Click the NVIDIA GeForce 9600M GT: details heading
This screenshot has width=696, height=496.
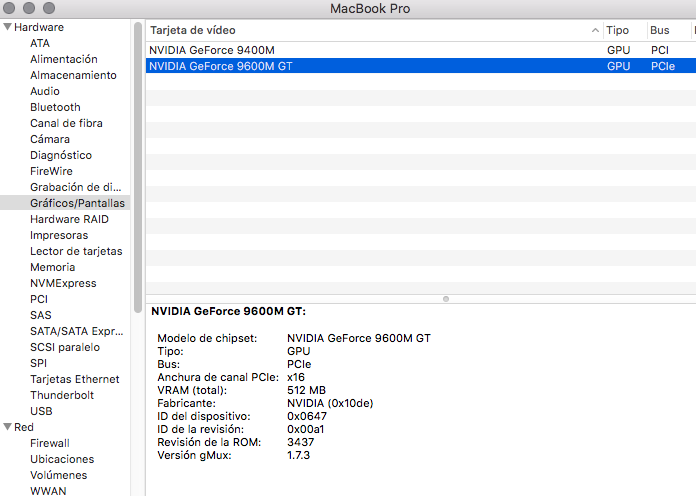[x=229, y=311]
